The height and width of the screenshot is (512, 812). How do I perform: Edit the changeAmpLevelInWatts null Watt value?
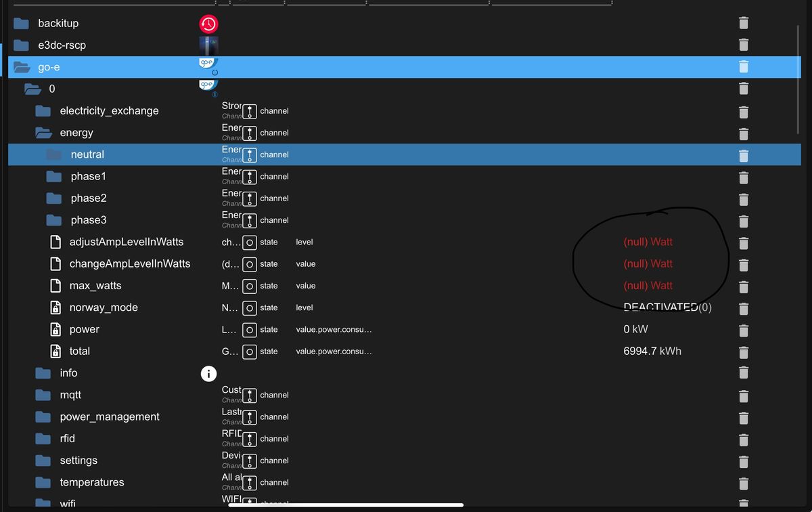point(648,263)
